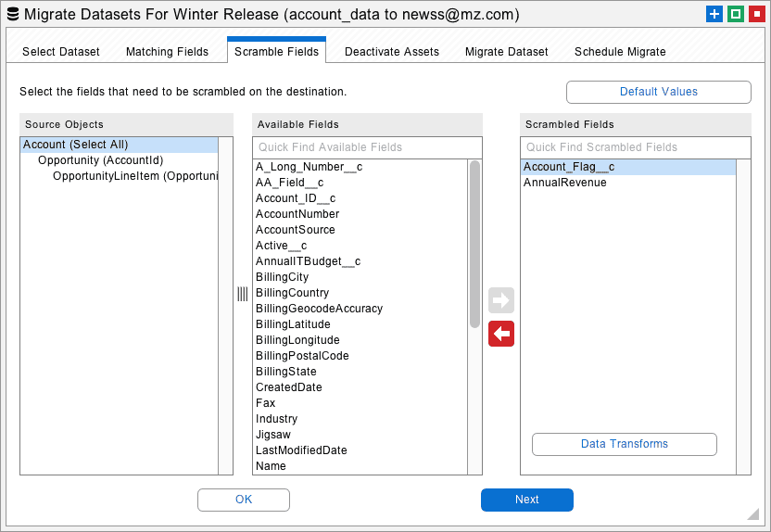
Task: Click the Next button
Action: tap(527, 500)
